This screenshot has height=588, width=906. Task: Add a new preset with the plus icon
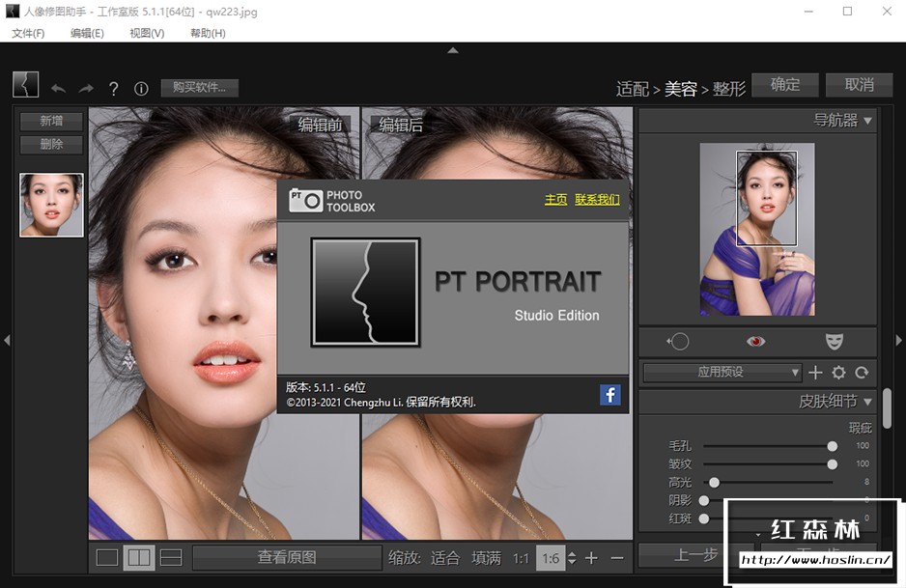(x=815, y=373)
